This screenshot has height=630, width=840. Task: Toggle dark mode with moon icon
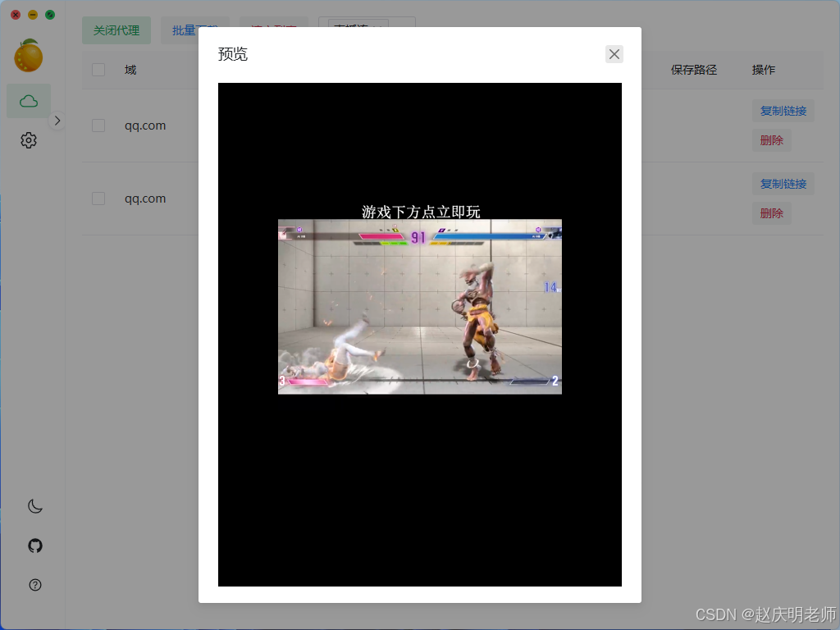pos(34,506)
